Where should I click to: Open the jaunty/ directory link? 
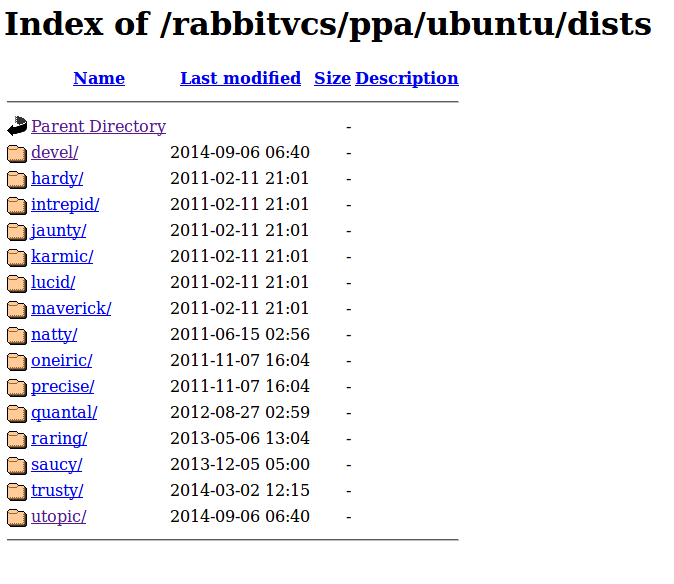point(58,230)
